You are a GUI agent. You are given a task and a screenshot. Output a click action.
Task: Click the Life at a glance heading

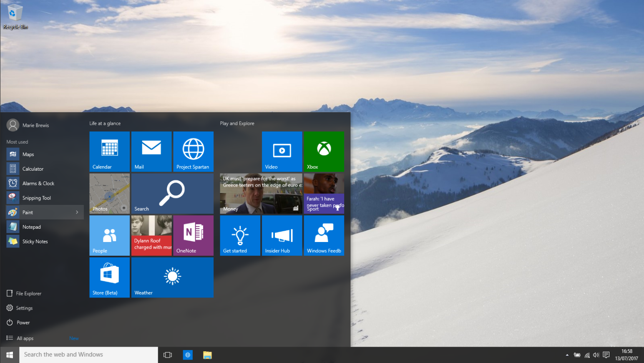pos(105,124)
